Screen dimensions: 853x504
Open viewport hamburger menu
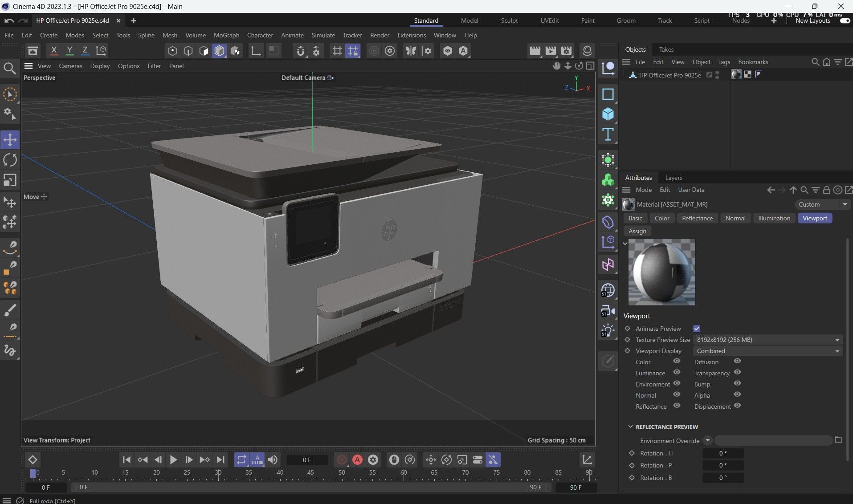tap(29, 66)
